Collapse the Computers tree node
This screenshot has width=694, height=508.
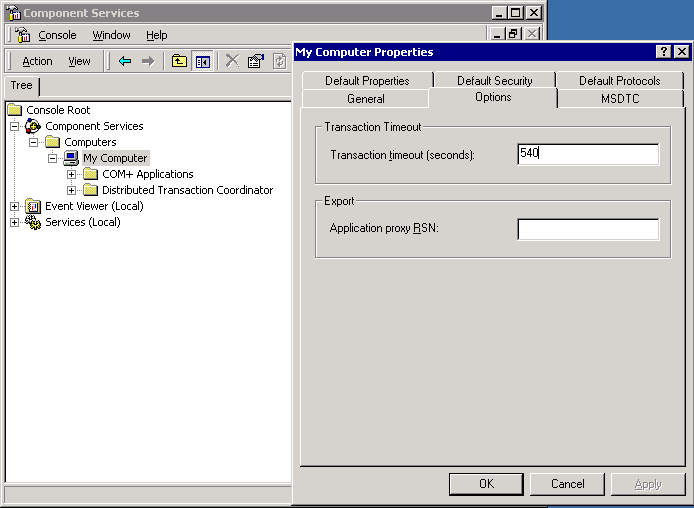pos(34,142)
